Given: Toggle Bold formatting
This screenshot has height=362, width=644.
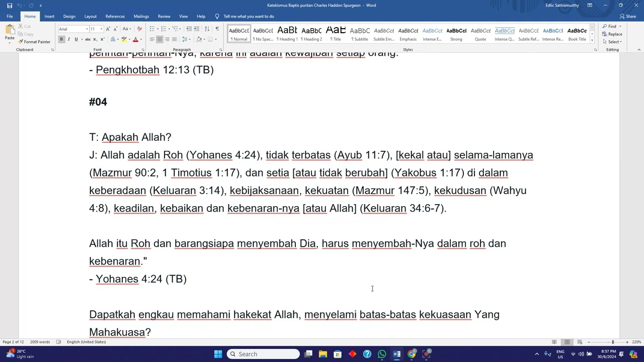Looking at the screenshot, I should (x=61, y=39).
